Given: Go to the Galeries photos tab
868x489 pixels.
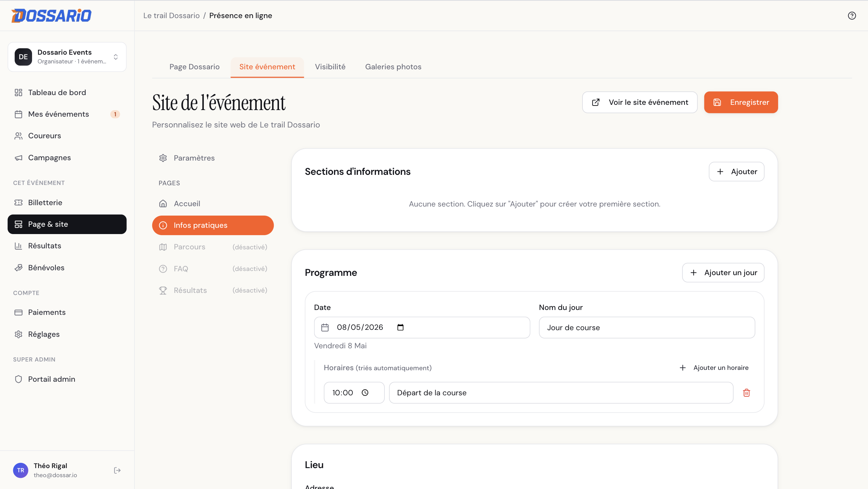Looking at the screenshot, I should tap(393, 67).
